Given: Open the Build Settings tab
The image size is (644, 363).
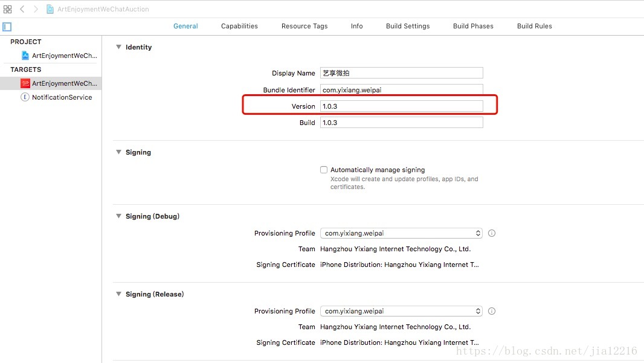Looking at the screenshot, I should [x=408, y=26].
